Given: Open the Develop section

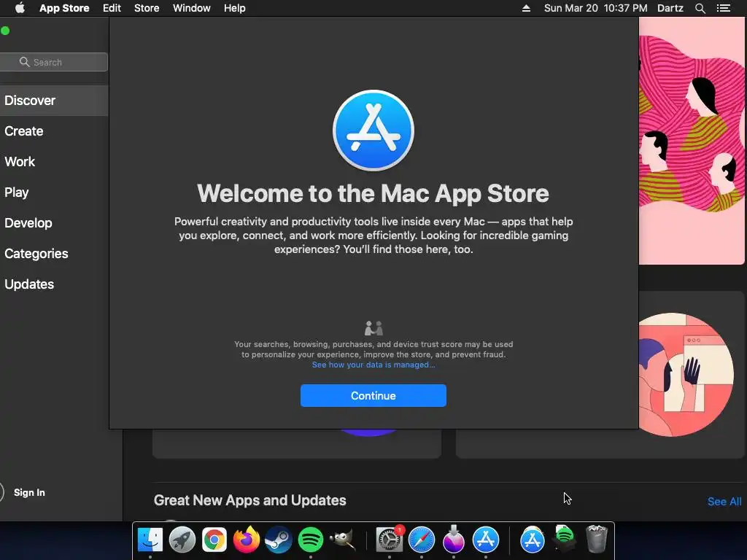Looking at the screenshot, I should (x=28, y=223).
